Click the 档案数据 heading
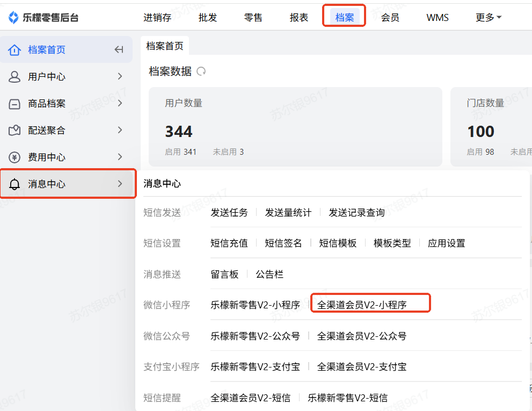532x411 pixels. coord(170,71)
